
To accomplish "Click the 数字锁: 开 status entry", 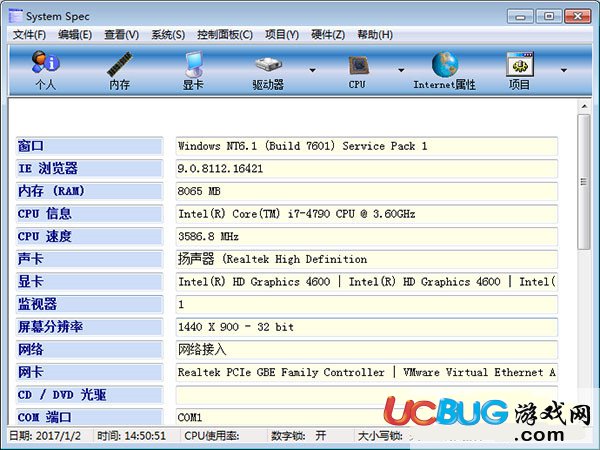I will point(298,436).
